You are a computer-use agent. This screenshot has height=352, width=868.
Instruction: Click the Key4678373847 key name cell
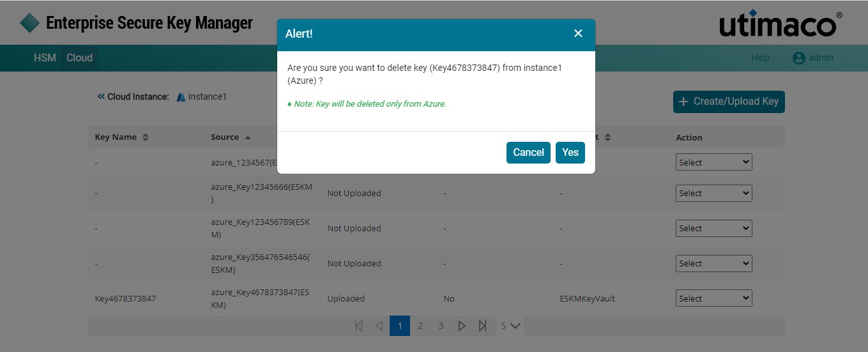(125, 298)
